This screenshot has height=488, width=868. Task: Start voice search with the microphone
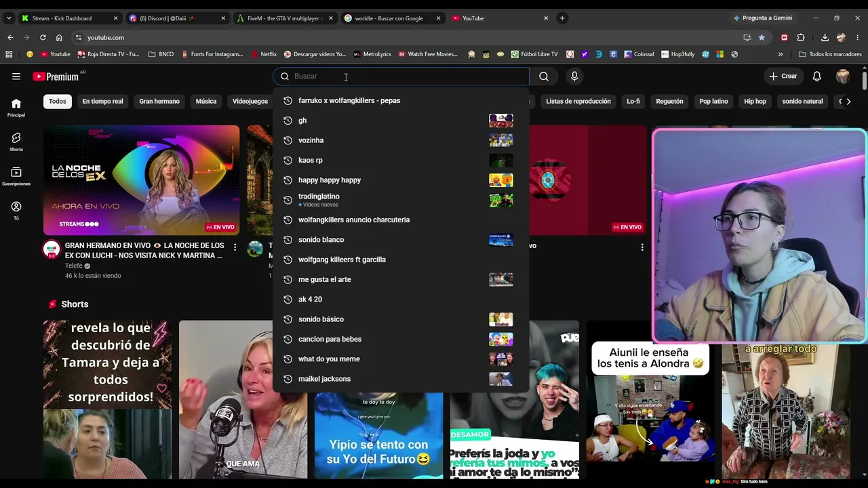pyautogui.click(x=574, y=77)
